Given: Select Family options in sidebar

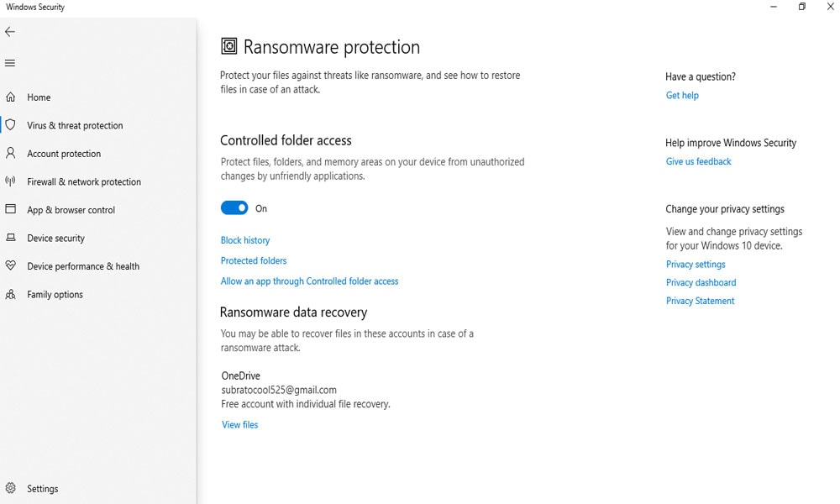Looking at the screenshot, I should 55,295.
